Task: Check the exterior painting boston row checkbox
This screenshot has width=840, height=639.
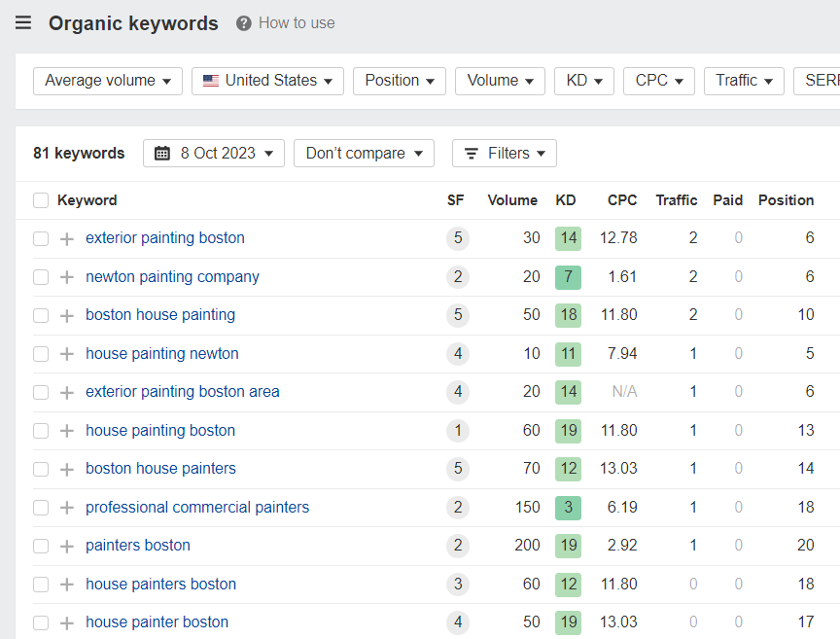Action: click(x=41, y=238)
